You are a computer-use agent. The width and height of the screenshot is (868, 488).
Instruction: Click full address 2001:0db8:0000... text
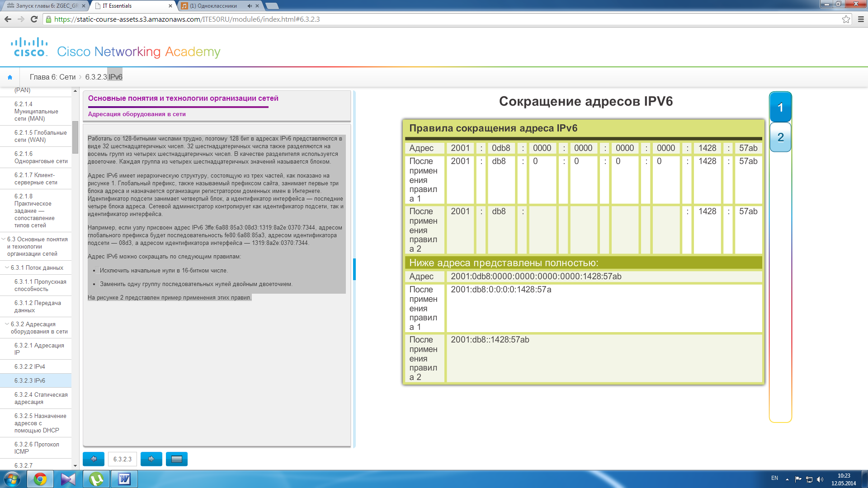pos(536,277)
